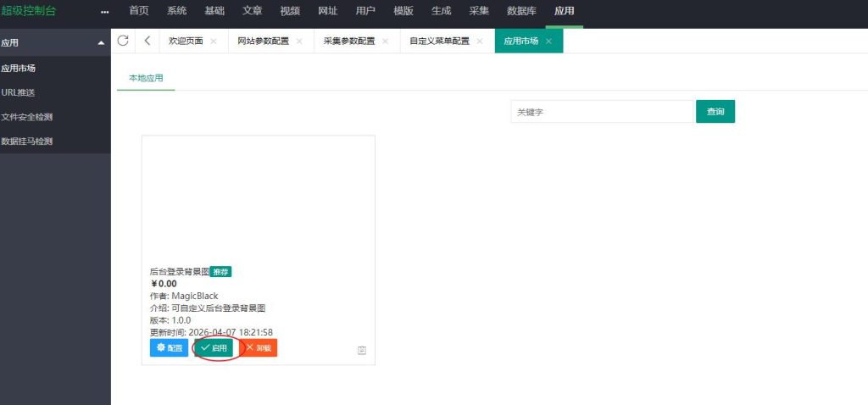Click the 查询 search button
The width and height of the screenshot is (868, 405).
715,112
